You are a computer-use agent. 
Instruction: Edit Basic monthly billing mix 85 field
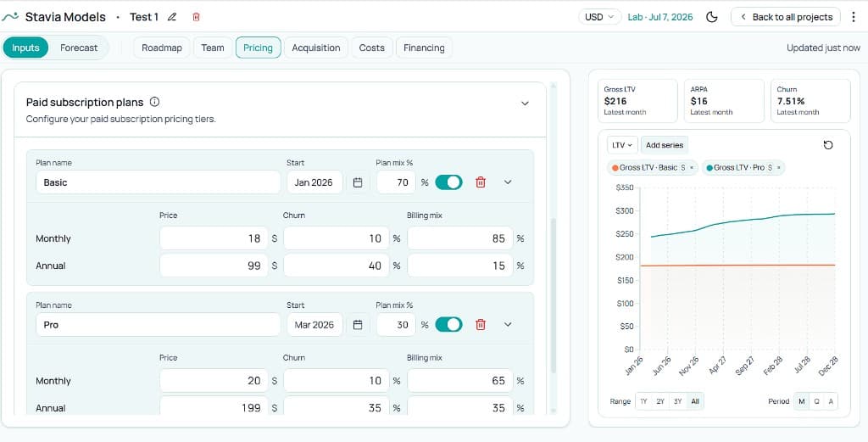pos(460,238)
